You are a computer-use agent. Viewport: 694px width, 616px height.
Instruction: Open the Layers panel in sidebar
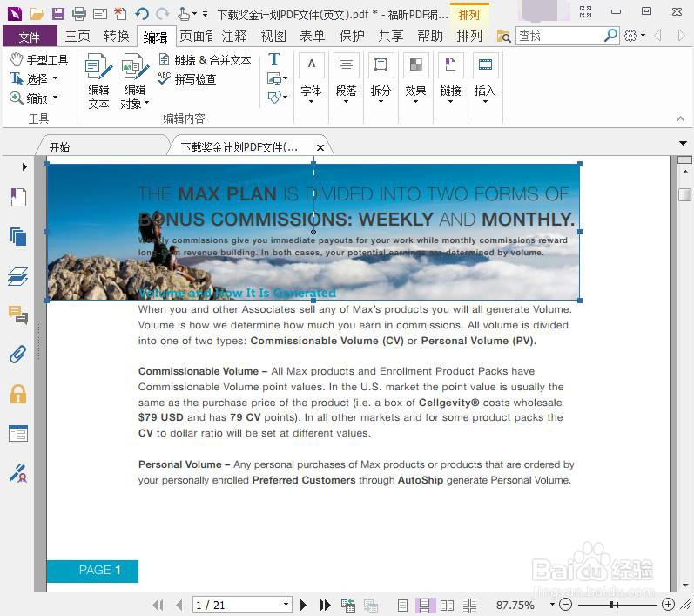coord(18,276)
